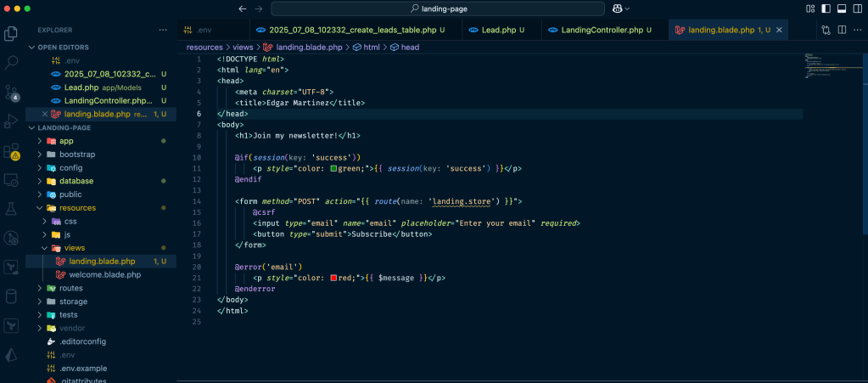The width and height of the screenshot is (868, 383).
Task: Open the Extensions view
Action: 12,151
